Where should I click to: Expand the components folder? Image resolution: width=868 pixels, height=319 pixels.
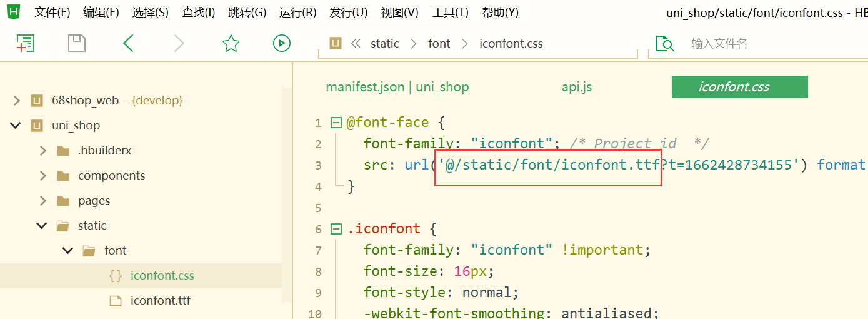pos(42,176)
